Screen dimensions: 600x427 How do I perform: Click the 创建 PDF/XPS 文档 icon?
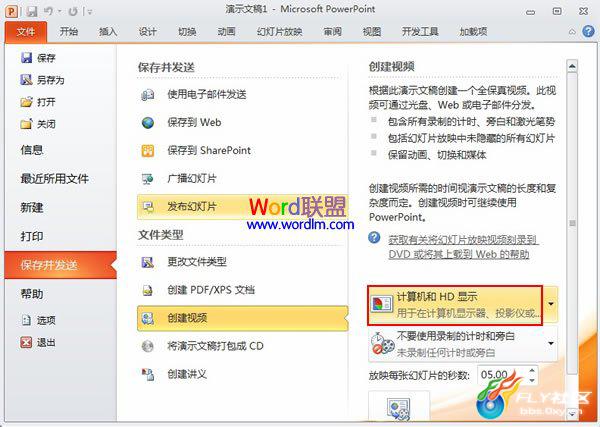tap(148, 290)
